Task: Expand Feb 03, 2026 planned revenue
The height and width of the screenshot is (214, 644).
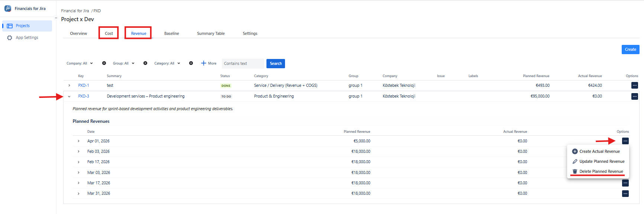Action: (78, 152)
